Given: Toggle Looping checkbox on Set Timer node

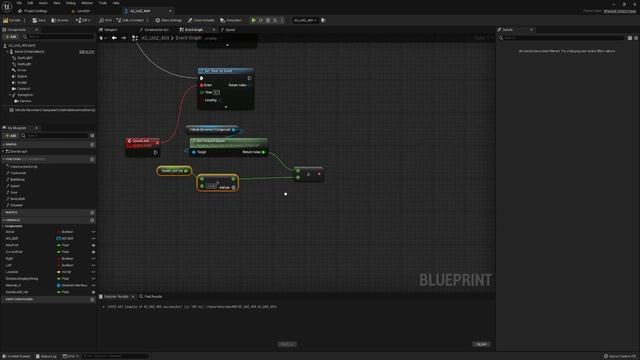Looking at the screenshot, I should (221, 100).
